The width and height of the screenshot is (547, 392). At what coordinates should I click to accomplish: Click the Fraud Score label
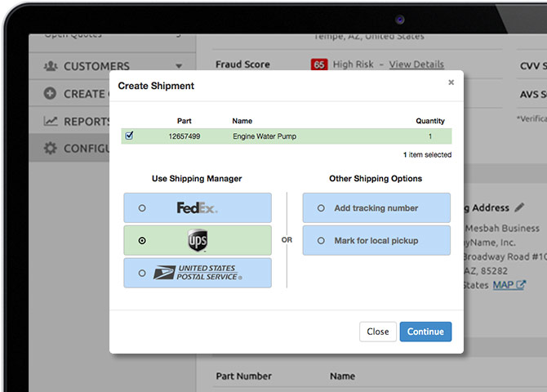pos(242,65)
